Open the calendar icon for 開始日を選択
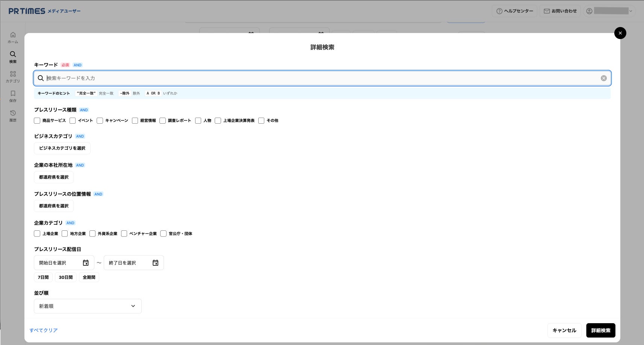The height and width of the screenshot is (345, 644). (86, 263)
